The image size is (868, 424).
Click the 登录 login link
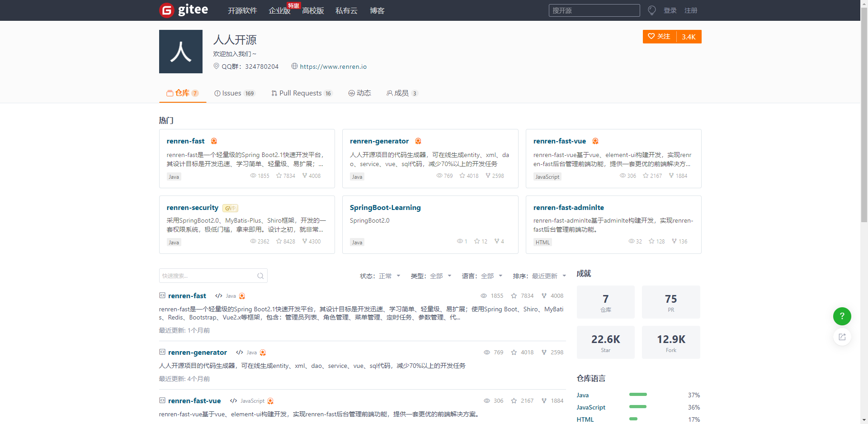point(670,10)
